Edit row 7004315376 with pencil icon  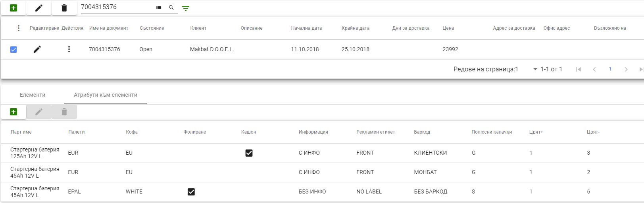coord(37,49)
